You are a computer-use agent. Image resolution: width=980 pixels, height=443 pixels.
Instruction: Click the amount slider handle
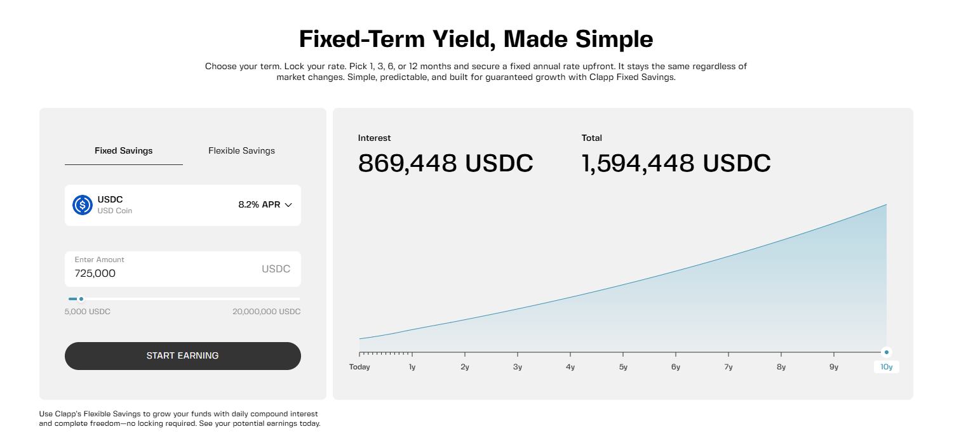tap(81, 299)
